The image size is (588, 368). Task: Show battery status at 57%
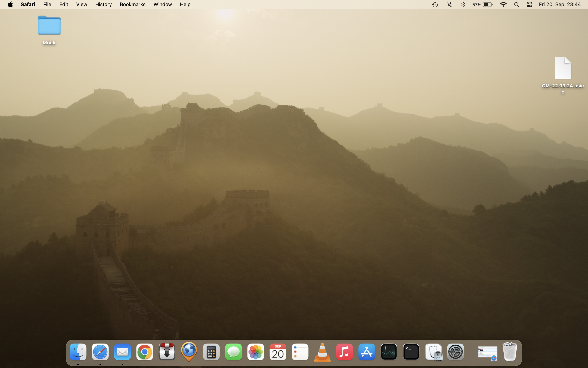tap(483, 5)
